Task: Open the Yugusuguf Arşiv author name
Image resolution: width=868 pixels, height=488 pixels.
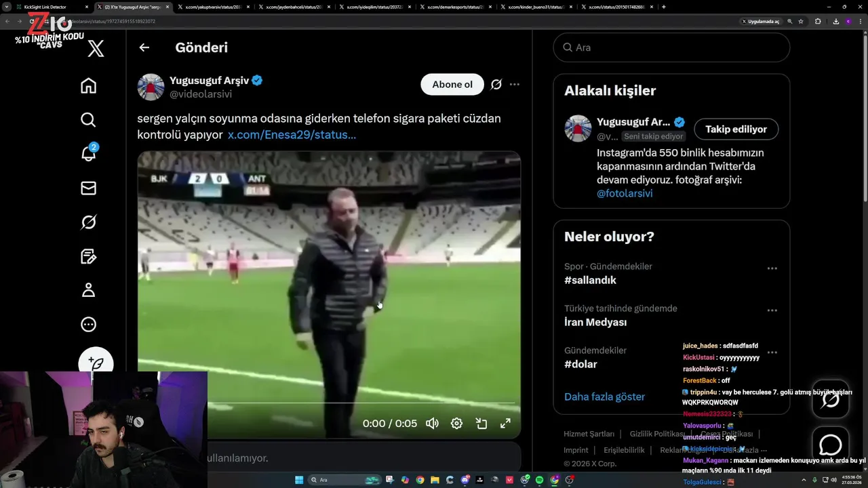Action: [210, 81]
